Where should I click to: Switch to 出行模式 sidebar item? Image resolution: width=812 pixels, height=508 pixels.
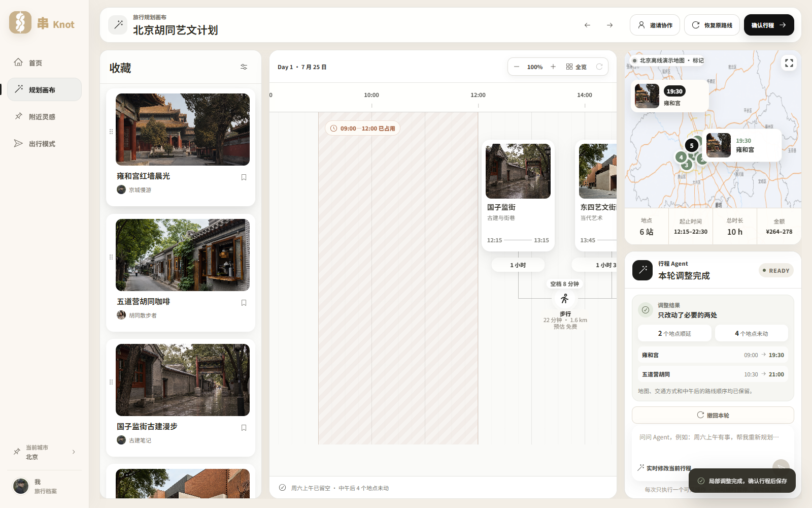[x=44, y=143]
